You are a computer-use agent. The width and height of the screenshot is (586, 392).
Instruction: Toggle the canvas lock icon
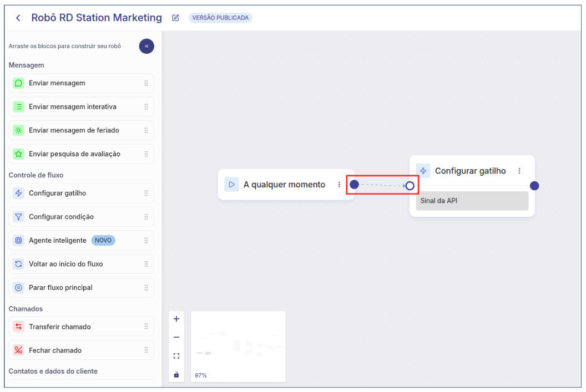176,375
